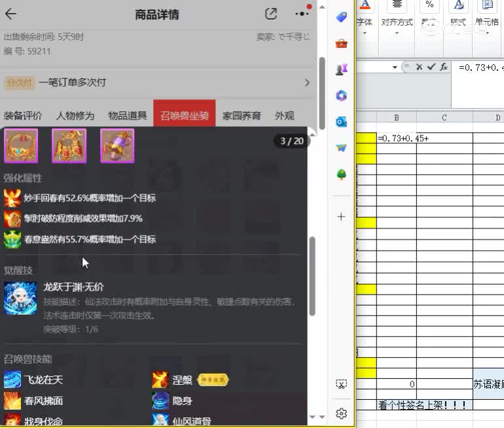504x428 pixels.
Task: Click the 编号: 59211 text
Action: [x=27, y=51]
